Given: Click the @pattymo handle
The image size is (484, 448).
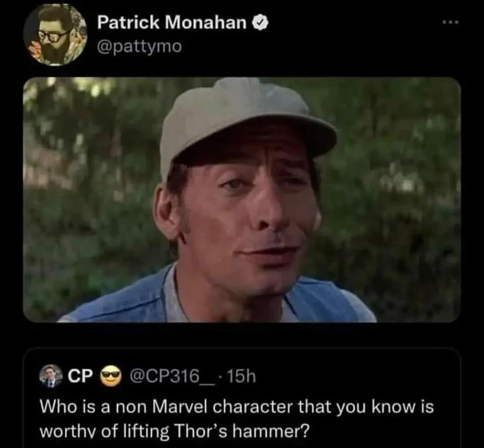Looking at the screenshot, I should [x=139, y=46].
